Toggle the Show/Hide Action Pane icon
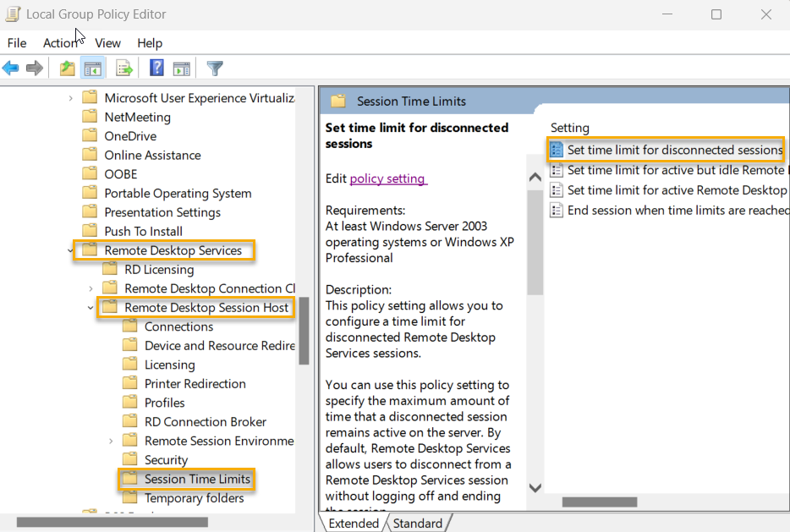The height and width of the screenshot is (532, 790). pos(181,69)
